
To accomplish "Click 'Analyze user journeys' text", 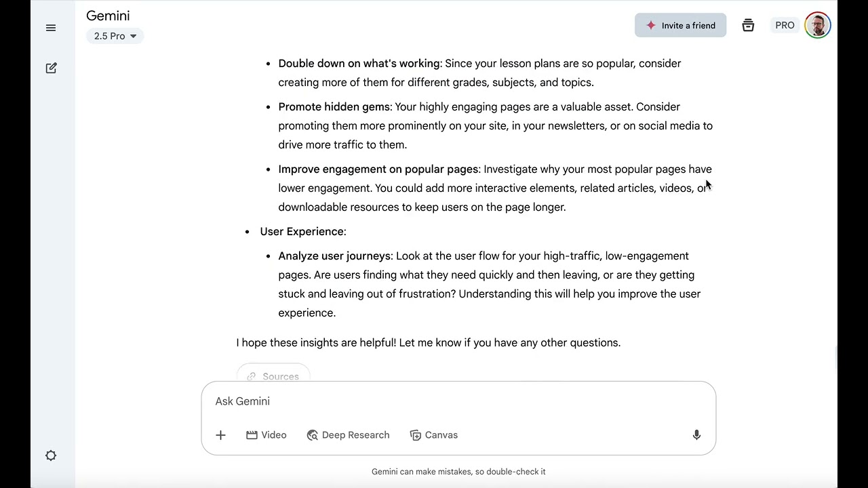I will click(x=334, y=256).
